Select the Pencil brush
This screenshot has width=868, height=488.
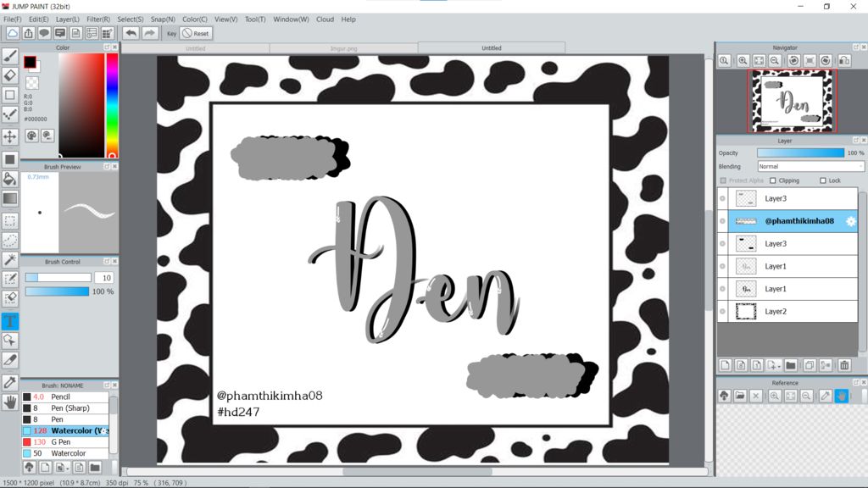pos(65,396)
